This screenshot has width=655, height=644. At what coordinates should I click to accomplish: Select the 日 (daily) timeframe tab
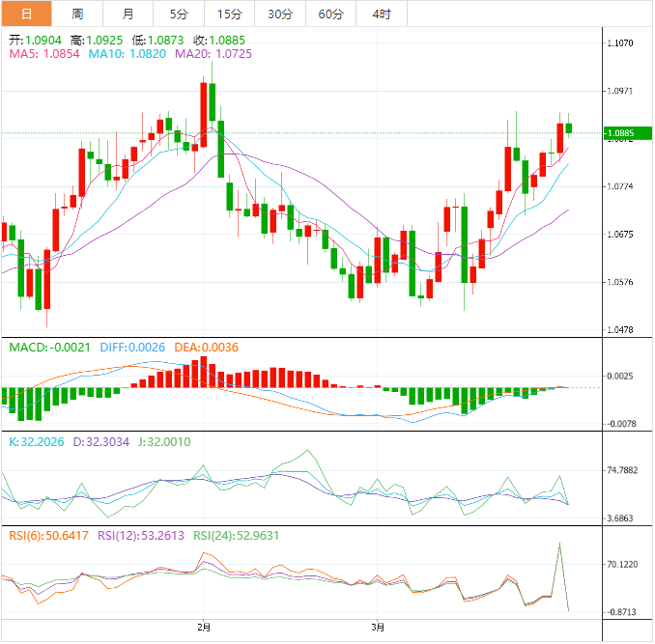[x=26, y=14]
